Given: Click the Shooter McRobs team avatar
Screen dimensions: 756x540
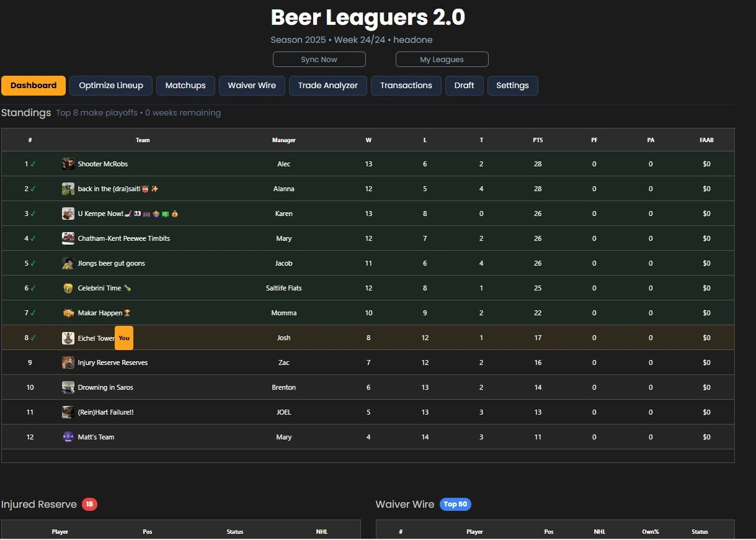Looking at the screenshot, I should [68, 164].
